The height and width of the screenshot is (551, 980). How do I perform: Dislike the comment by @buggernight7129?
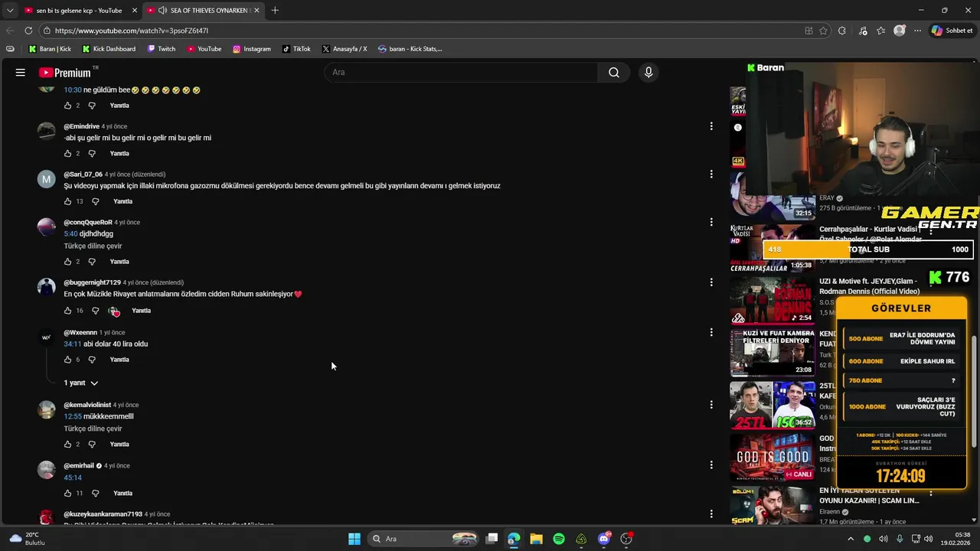(96, 311)
